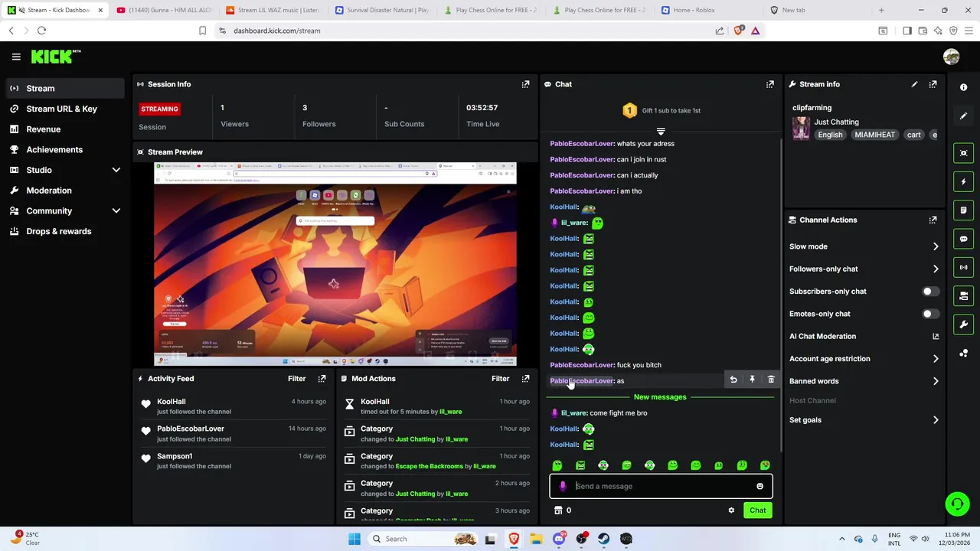Click the MIAMIHEAT tag
This screenshot has width=980, height=551.
(874, 135)
